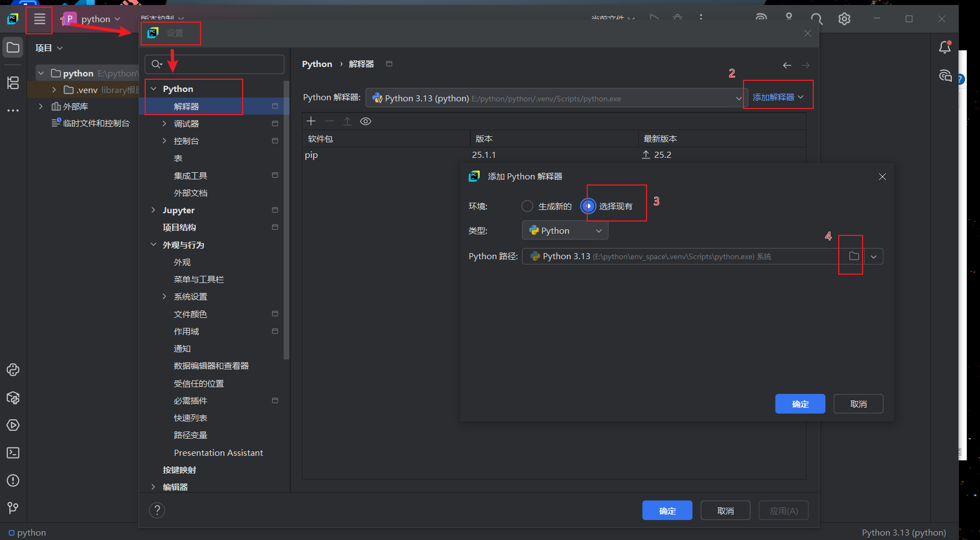This screenshot has width=980, height=540.
Task: Click the notifications bell icon
Action: tap(945, 48)
